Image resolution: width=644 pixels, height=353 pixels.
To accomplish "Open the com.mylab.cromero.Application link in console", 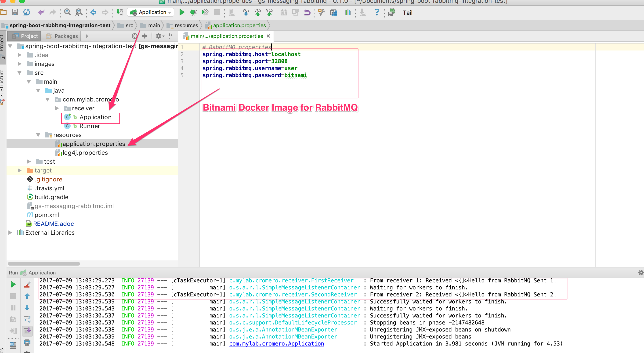I will (x=276, y=343).
